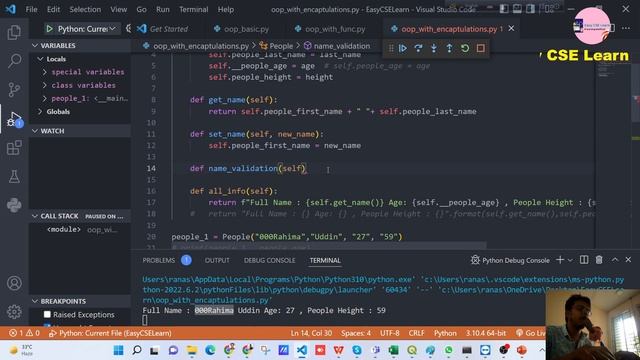This screenshot has width=640, height=360.
Task: Expand the Globals scope
Action: (40, 111)
